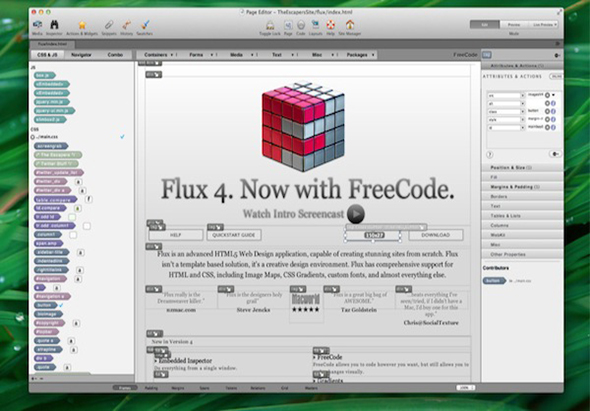Select the flux/index.html document tab
Viewport: 590px width, 411px height.
click(x=52, y=44)
